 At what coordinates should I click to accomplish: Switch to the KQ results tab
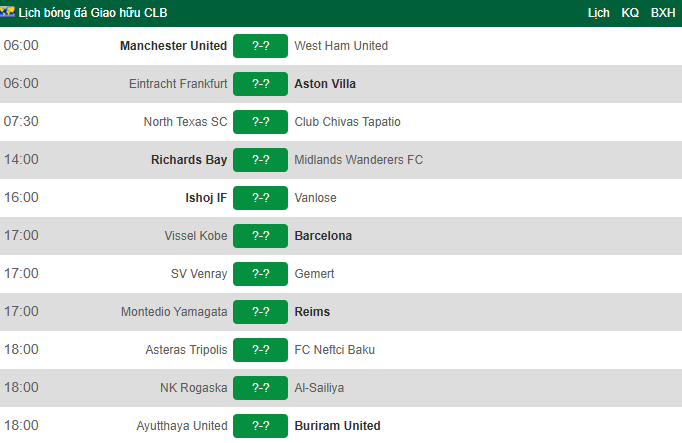point(630,13)
